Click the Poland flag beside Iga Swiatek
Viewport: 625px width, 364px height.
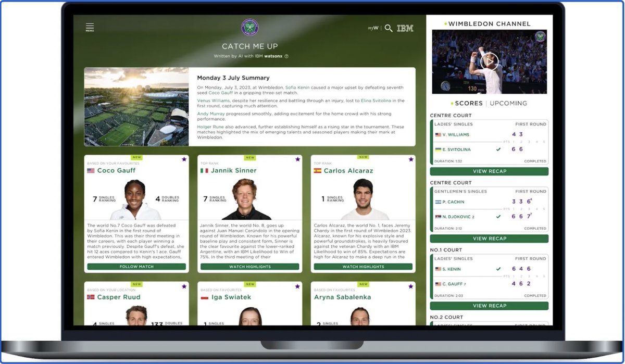tap(204, 297)
